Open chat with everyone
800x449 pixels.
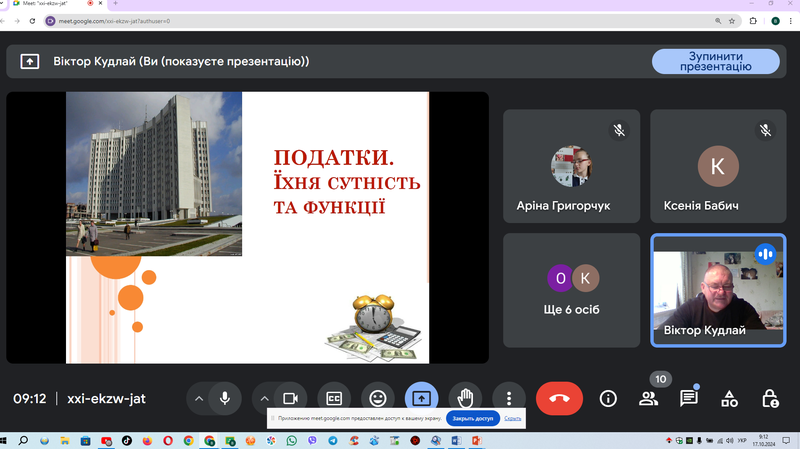689,398
